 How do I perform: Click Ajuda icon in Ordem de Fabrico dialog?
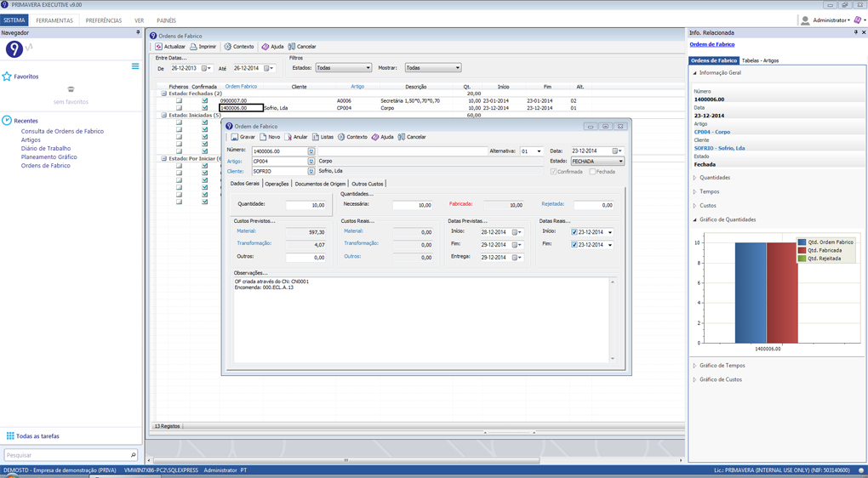tap(374, 137)
